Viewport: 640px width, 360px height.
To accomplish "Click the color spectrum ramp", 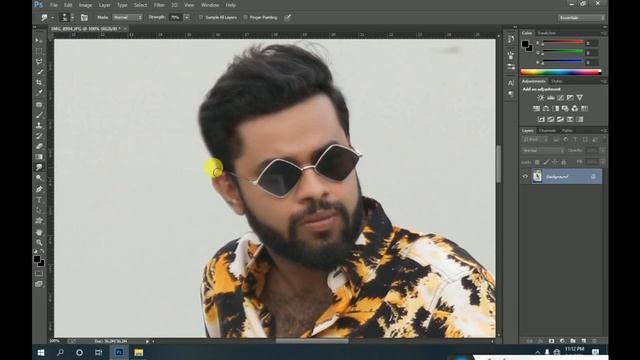I will 561,72.
